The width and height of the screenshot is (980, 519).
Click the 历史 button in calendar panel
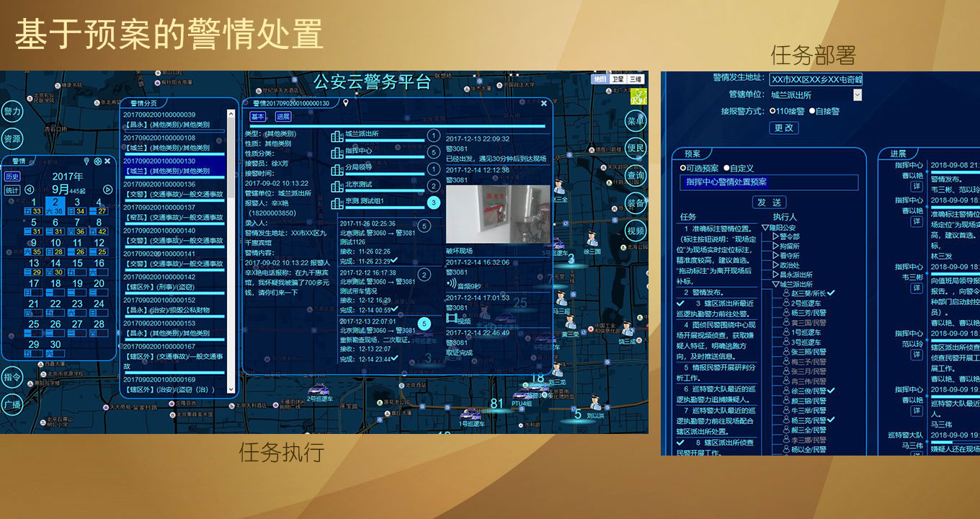(12, 176)
